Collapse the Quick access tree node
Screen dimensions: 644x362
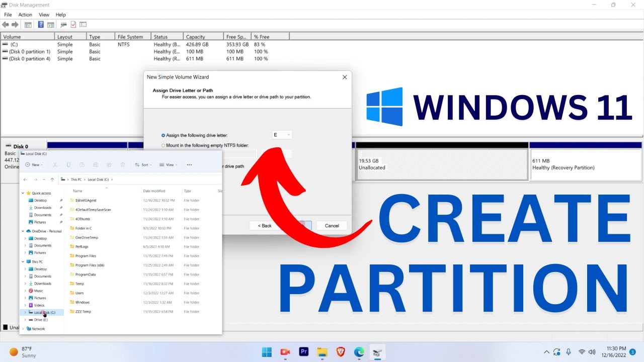point(23,193)
